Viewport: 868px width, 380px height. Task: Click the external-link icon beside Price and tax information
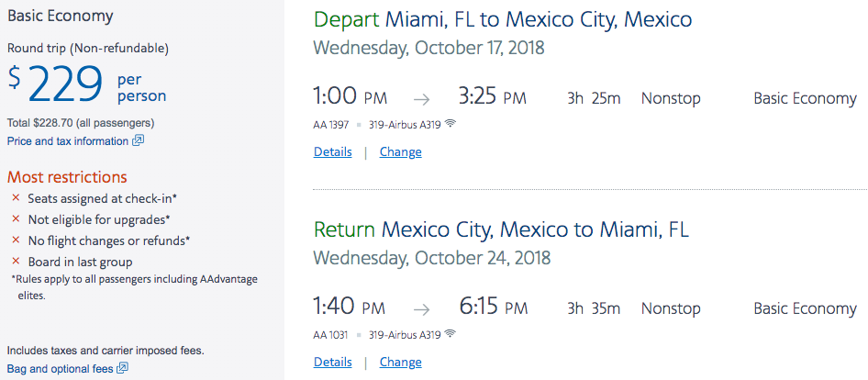(x=139, y=141)
